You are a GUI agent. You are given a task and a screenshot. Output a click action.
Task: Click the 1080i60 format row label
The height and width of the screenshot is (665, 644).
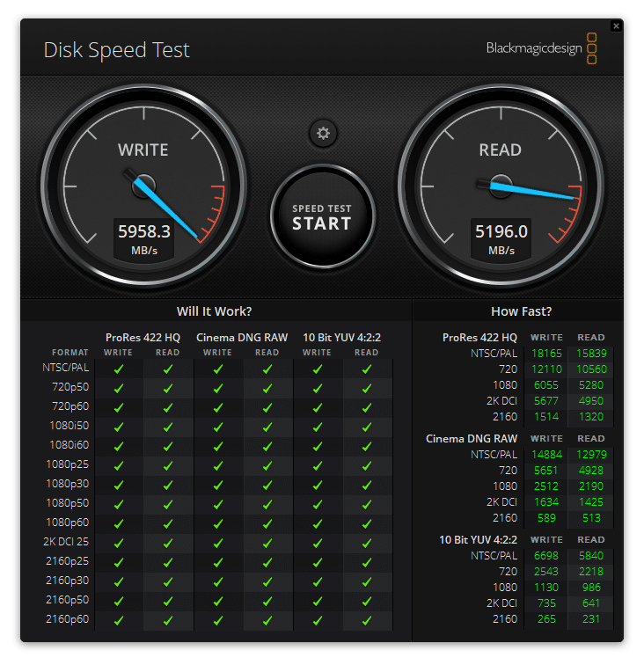click(x=70, y=445)
